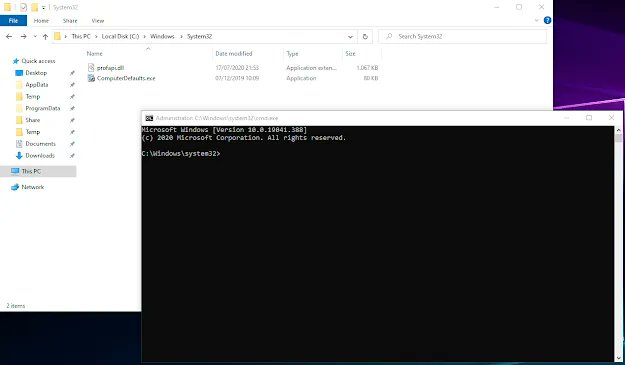The height and width of the screenshot is (365, 625).
Task: Click inside the Command Prompt console
Action: click(x=377, y=244)
